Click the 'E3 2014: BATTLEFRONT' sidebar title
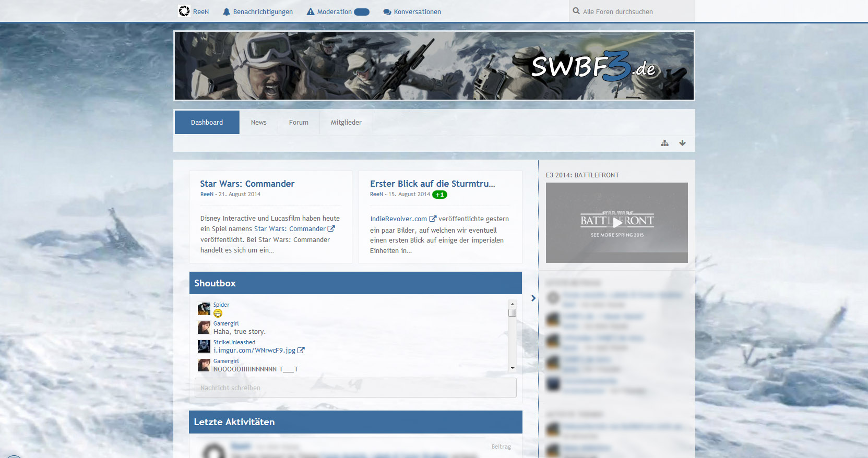 point(582,175)
